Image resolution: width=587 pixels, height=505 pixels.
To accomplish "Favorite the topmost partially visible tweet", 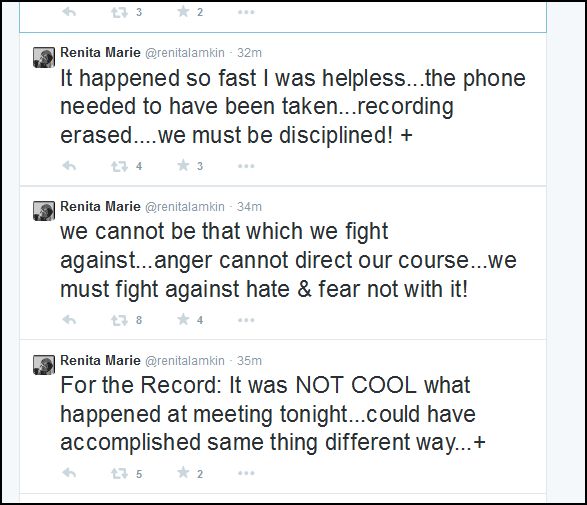I will point(183,12).
